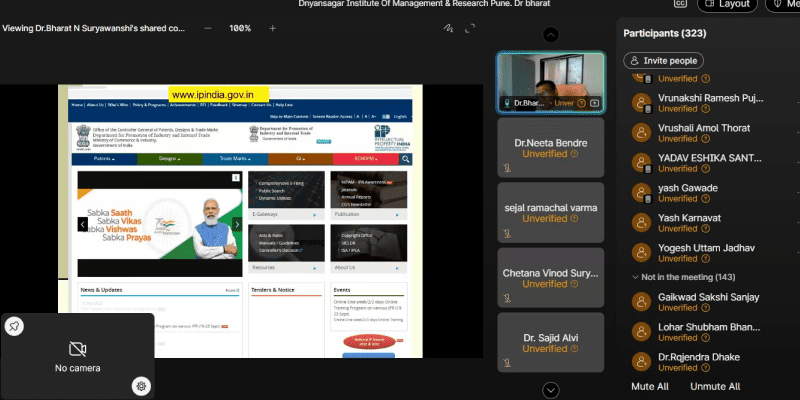This screenshot has width=800, height=400.
Task: Click Contact Us link on IP India site
Action: (x=261, y=105)
